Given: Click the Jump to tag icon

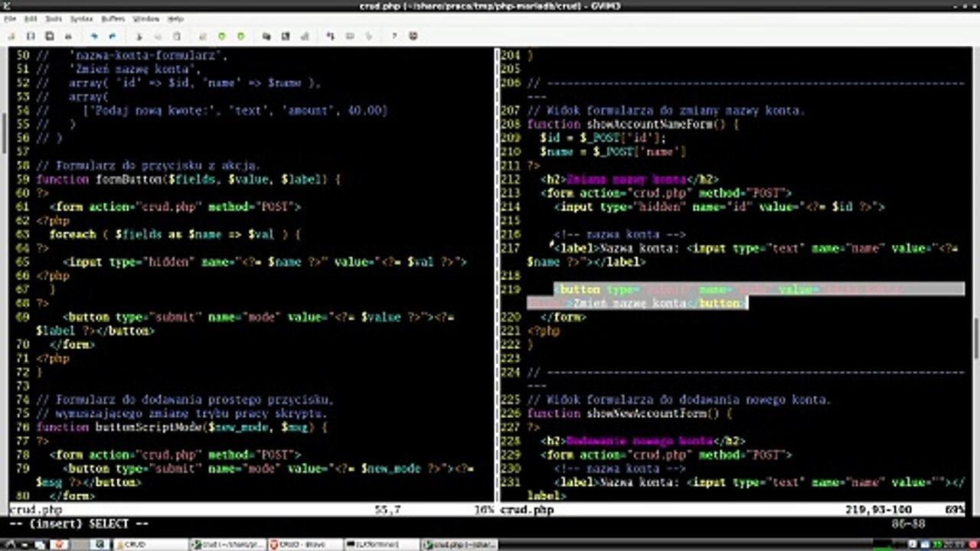Looking at the screenshot, I should point(368,36).
